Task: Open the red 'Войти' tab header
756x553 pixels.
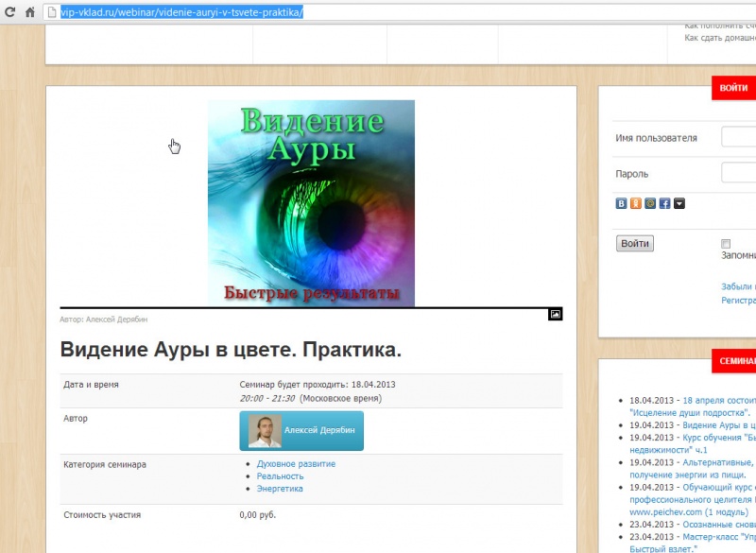Action: pyautogui.click(x=733, y=88)
